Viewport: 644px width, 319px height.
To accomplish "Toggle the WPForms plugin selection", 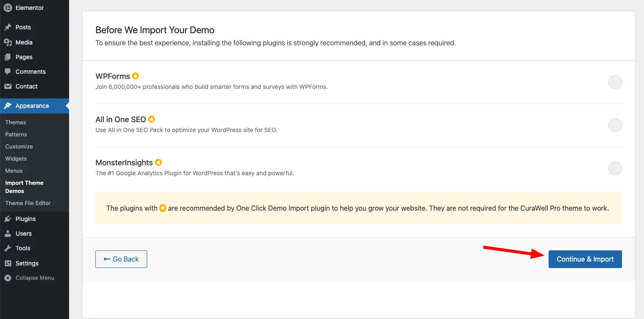I will 615,82.
